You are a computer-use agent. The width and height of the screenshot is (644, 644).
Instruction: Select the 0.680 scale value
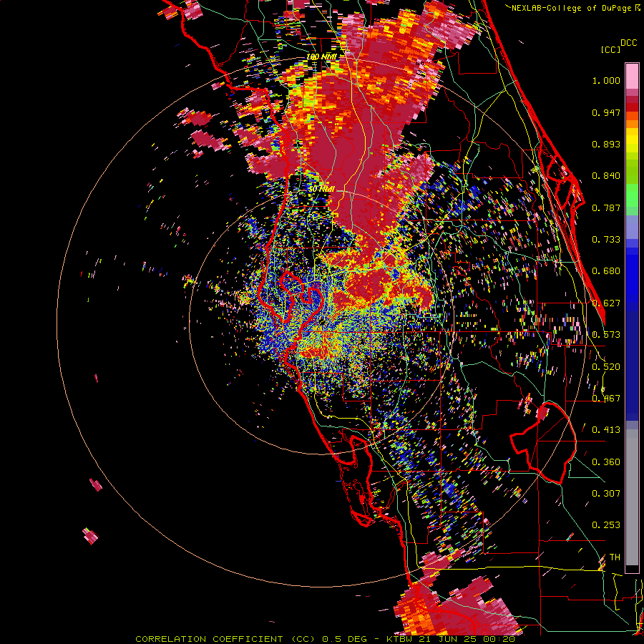tap(606, 271)
